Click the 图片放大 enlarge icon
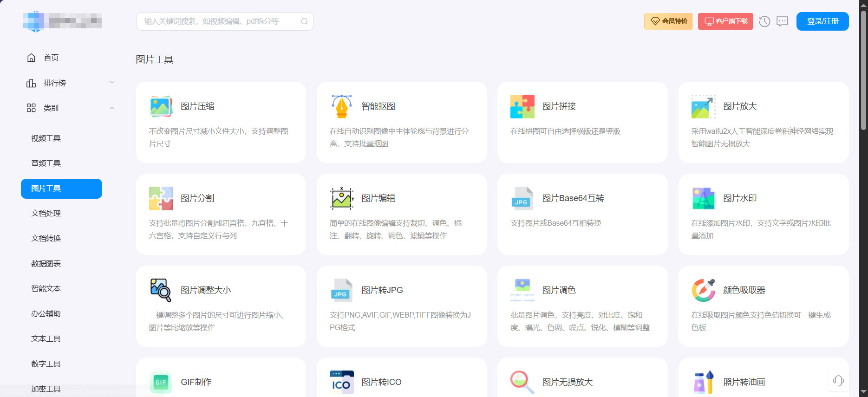 pyautogui.click(x=703, y=106)
